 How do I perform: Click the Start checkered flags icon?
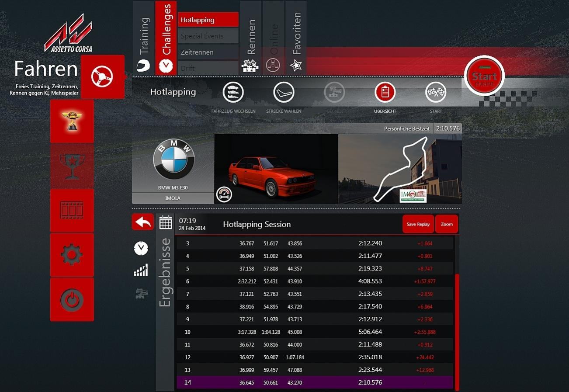tap(436, 92)
